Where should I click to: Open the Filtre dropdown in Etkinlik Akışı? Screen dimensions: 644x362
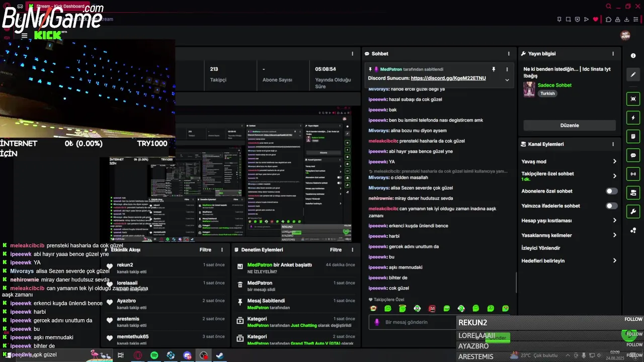click(205, 250)
